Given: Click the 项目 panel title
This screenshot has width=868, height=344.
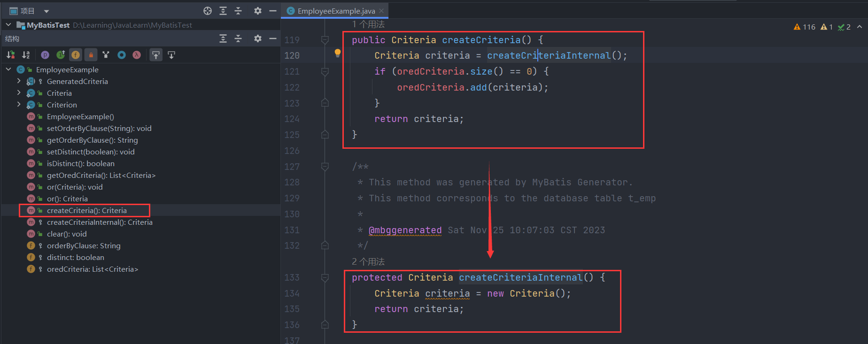Looking at the screenshot, I should [x=27, y=11].
